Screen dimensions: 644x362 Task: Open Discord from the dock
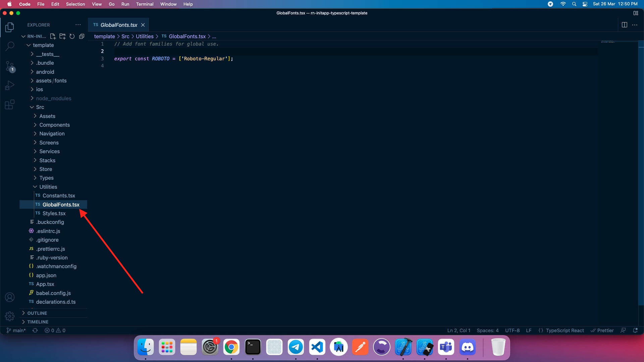(468, 347)
